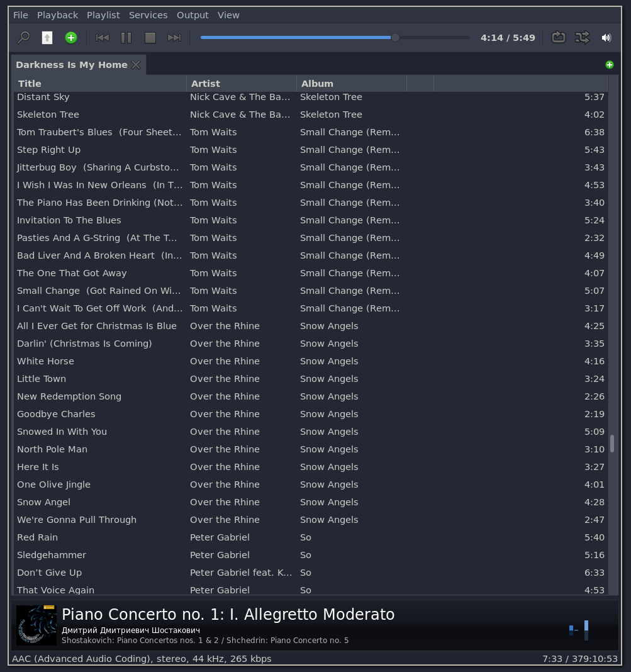Skip to the next track
The image size is (631, 672).
pyautogui.click(x=174, y=38)
